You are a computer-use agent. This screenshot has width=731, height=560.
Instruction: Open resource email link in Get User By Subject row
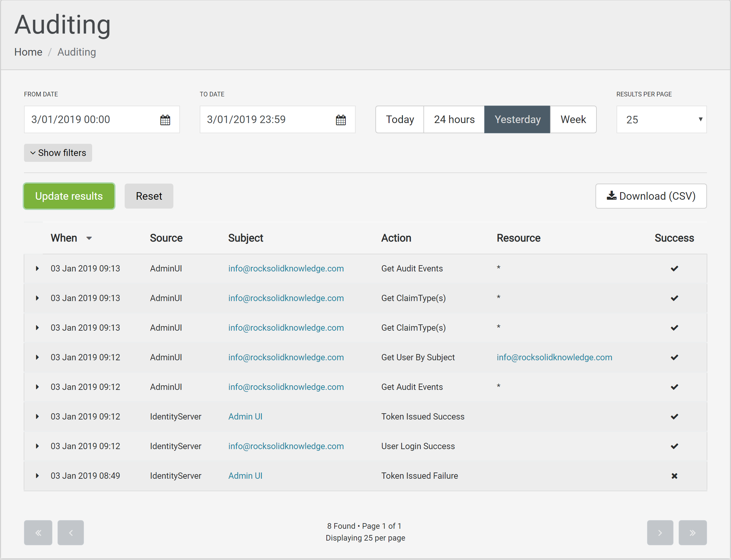[x=554, y=357]
